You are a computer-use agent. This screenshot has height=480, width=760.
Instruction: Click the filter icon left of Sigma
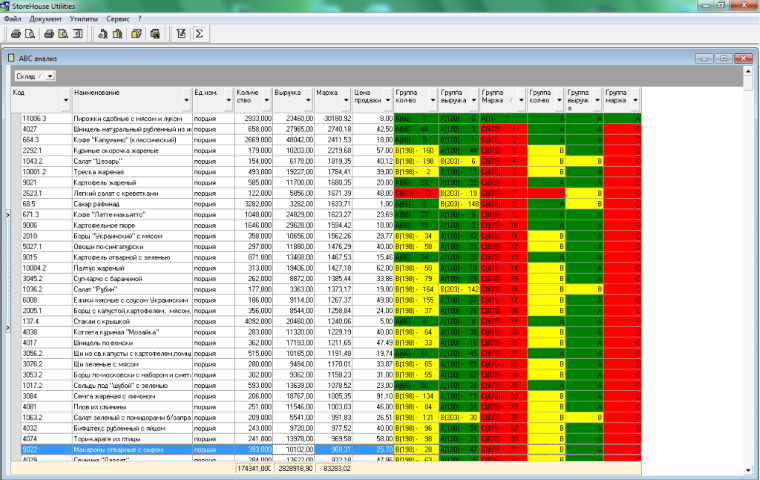[181, 33]
